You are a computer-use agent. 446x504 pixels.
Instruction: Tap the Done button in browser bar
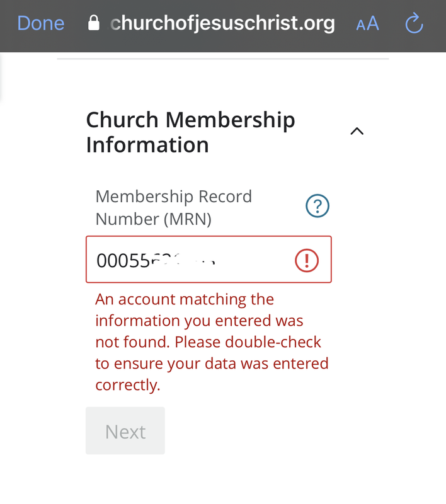point(41,23)
